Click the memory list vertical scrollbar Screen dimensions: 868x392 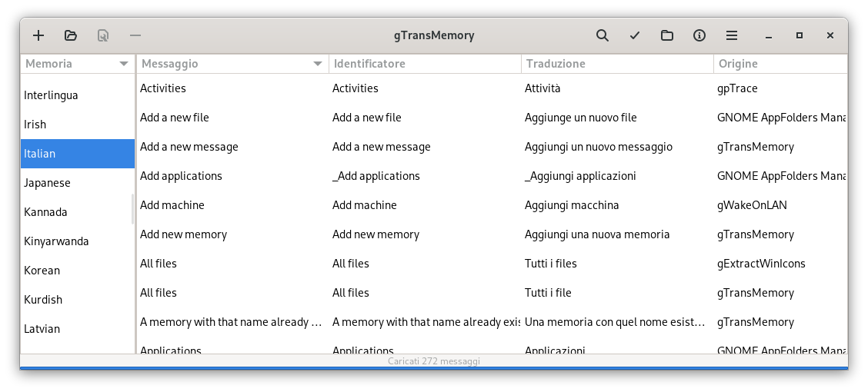point(132,209)
